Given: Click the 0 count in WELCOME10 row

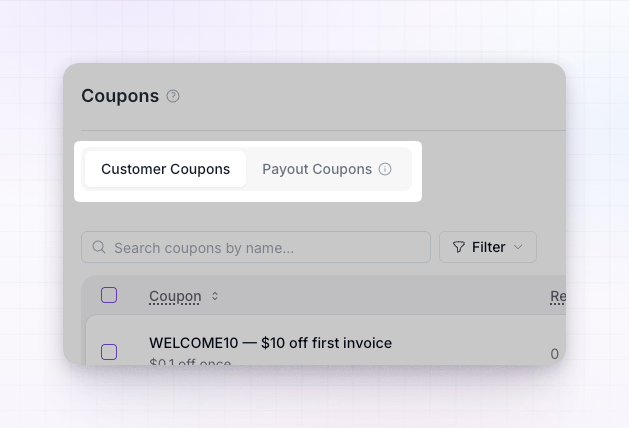Looking at the screenshot, I should (x=554, y=354).
